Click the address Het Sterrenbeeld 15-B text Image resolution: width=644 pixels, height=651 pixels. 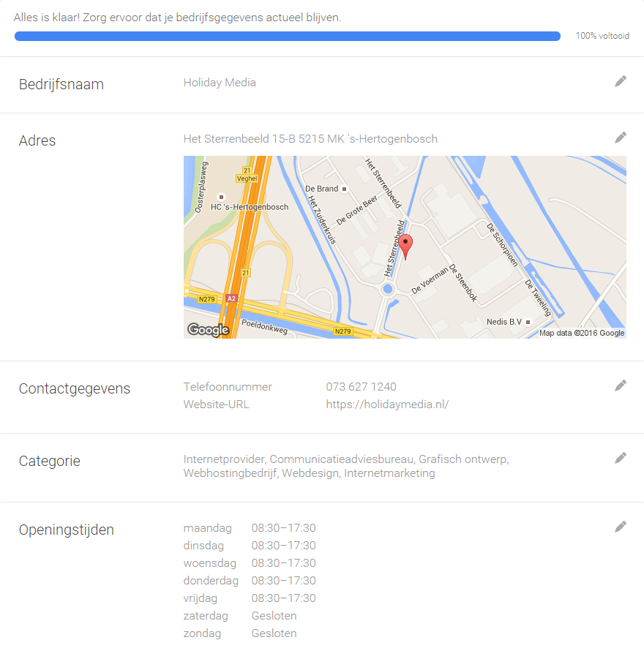(x=310, y=139)
